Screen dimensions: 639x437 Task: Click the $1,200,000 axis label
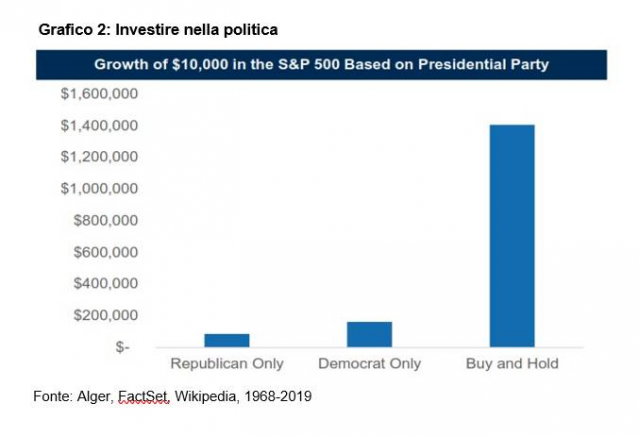pyautogui.click(x=99, y=157)
